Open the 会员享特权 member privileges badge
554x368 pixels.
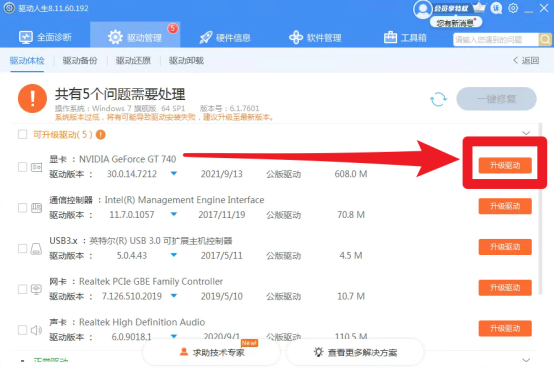coord(451,8)
